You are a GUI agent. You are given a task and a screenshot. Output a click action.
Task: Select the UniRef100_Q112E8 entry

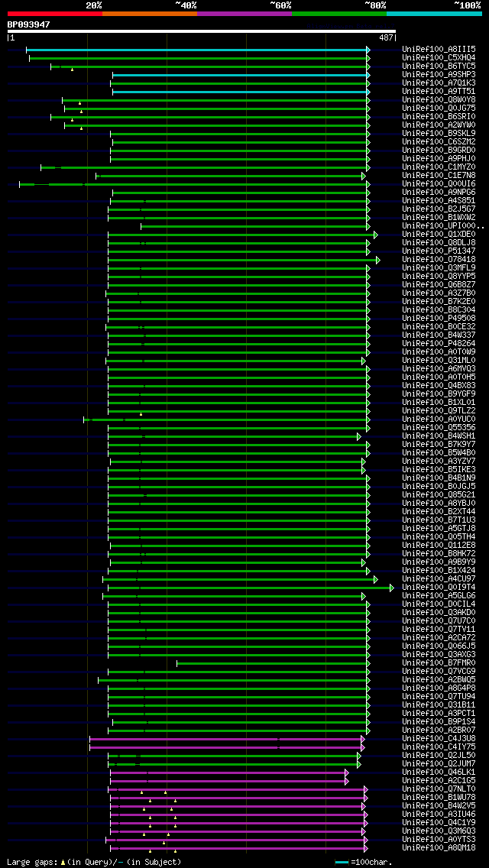[x=439, y=546]
